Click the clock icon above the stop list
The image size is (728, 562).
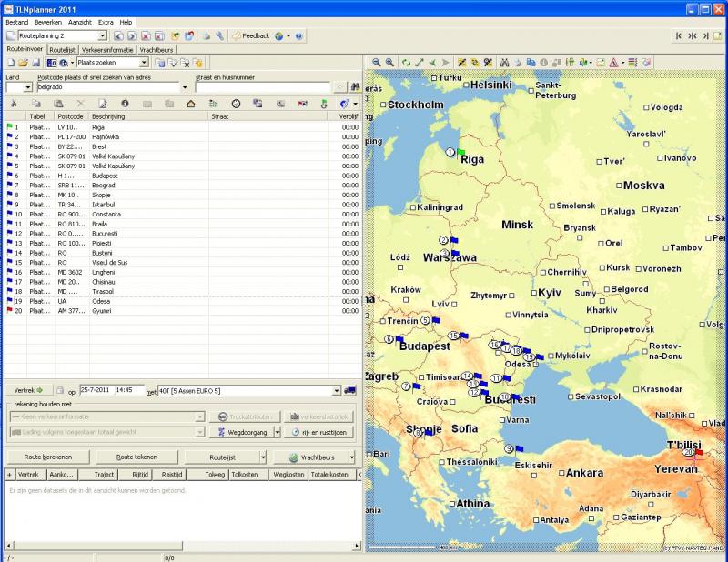pyautogui.click(x=236, y=104)
